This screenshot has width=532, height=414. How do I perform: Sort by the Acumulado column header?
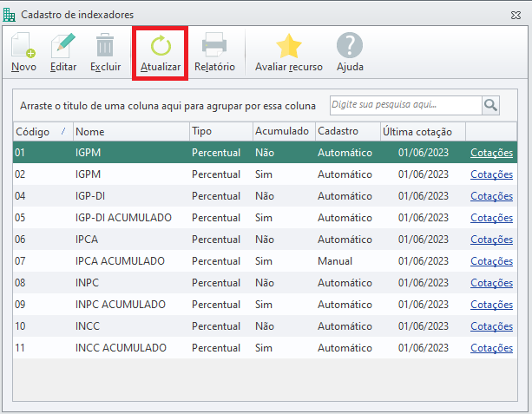(x=285, y=132)
